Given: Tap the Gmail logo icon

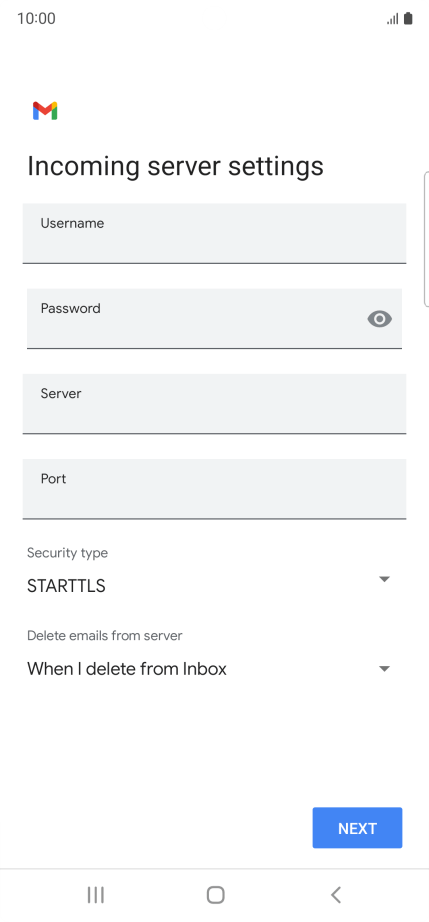Looking at the screenshot, I should 45,111.
